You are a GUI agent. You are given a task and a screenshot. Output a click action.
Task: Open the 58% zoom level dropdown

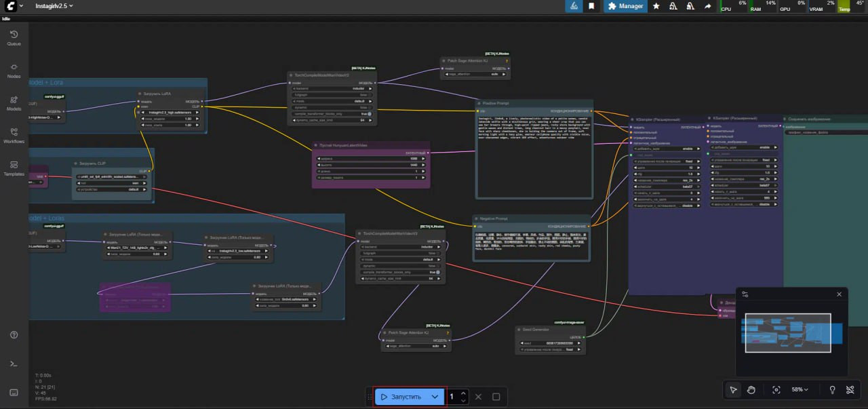pyautogui.click(x=800, y=389)
